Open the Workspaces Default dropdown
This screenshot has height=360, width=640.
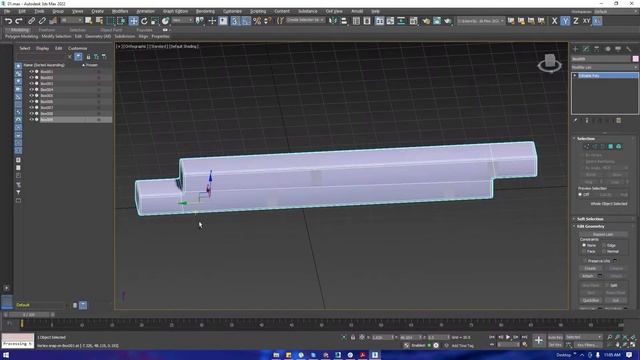[616, 12]
